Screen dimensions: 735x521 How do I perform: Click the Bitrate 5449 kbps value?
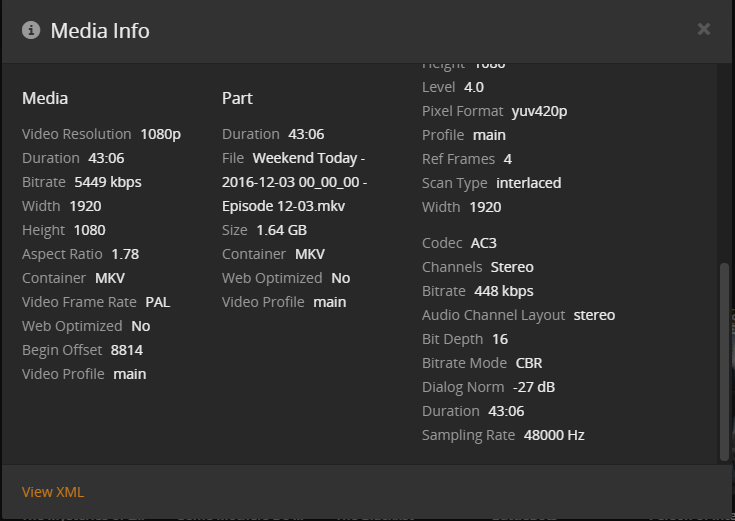tap(108, 182)
